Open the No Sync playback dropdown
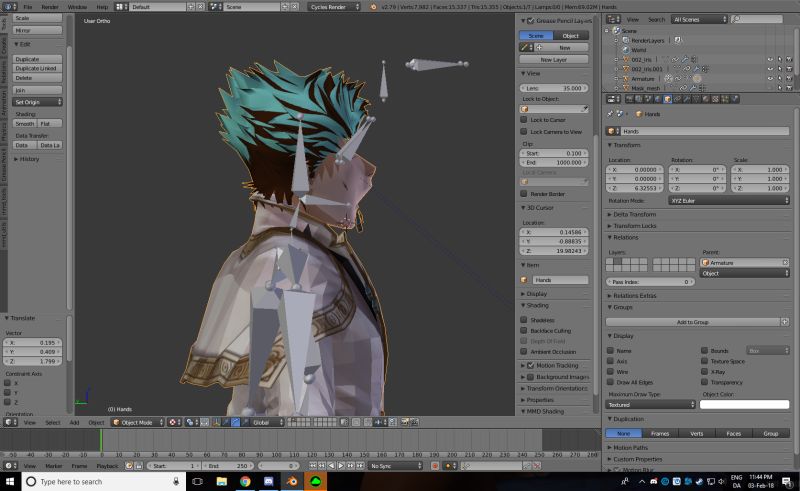The image size is (800, 491). pyautogui.click(x=396, y=465)
